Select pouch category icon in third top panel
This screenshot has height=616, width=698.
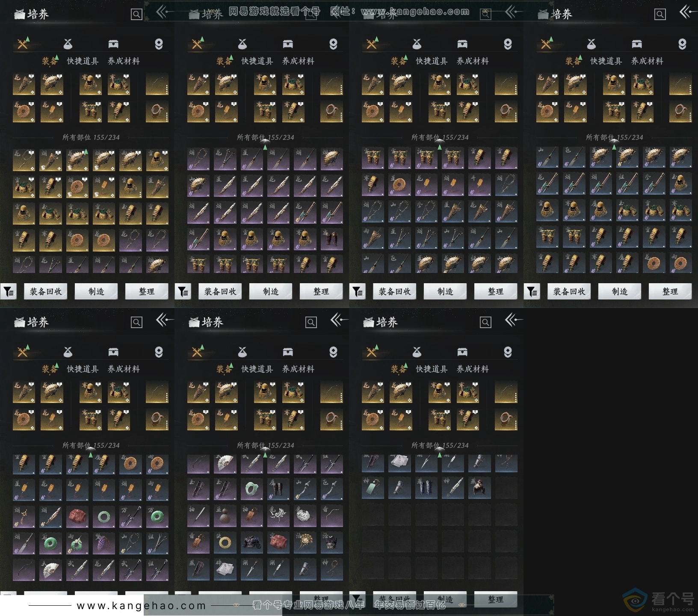[417, 44]
